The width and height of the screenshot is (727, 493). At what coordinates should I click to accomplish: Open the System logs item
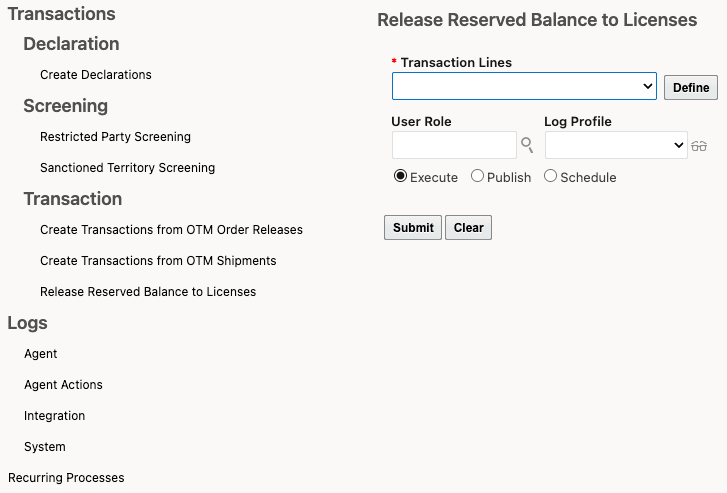(x=45, y=447)
